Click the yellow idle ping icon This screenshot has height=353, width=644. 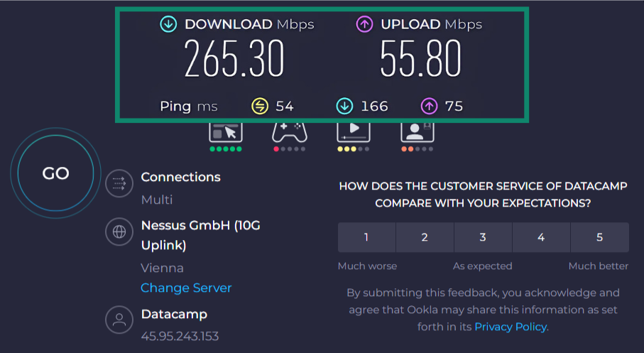pyautogui.click(x=260, y=107)
